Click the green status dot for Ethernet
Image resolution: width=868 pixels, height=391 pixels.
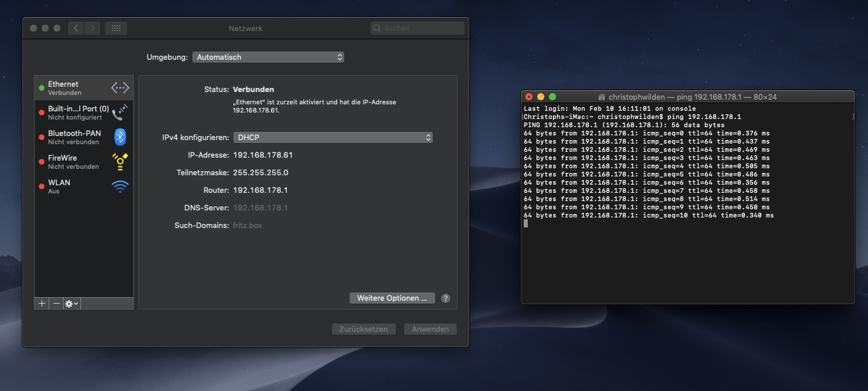tap(42, 88)
